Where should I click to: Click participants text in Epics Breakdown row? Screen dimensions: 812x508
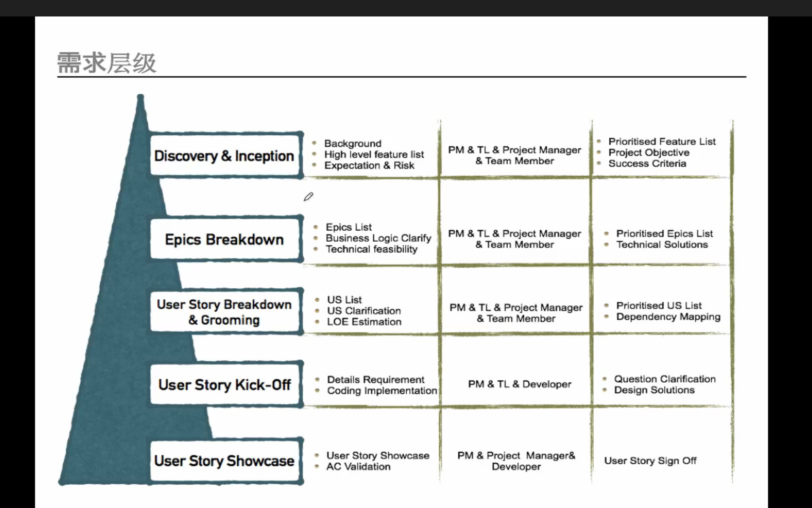tap(515, 239)
